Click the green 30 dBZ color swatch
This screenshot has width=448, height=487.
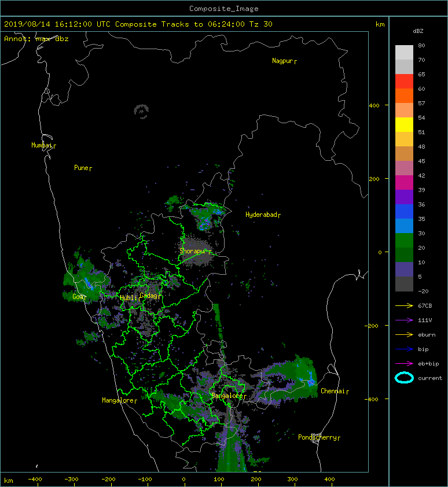click(x=404, y=240)
